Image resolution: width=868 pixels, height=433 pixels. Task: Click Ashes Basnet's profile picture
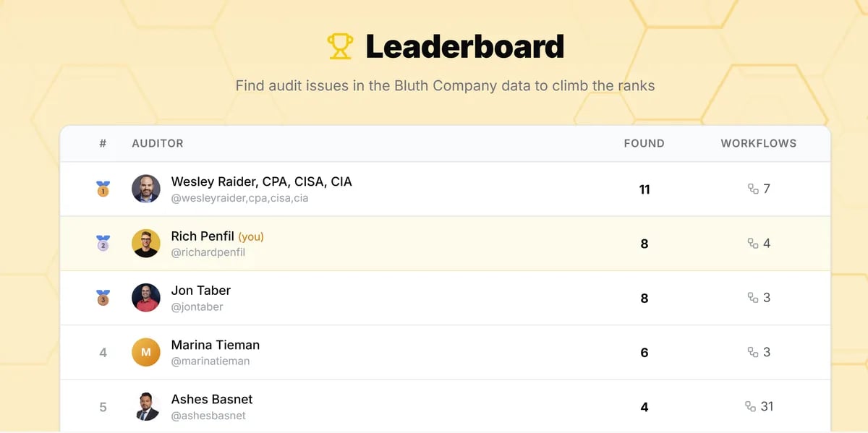coord(145,407)
